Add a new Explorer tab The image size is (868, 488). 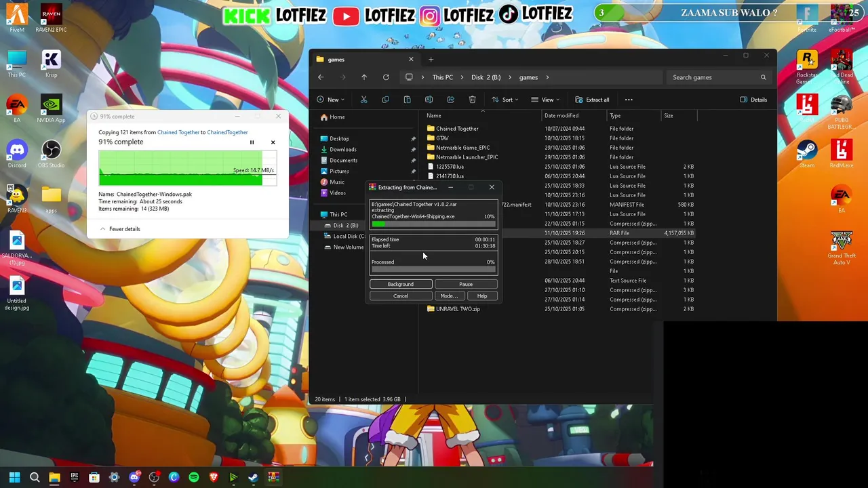pyautogui.click(x=431, y=60)
